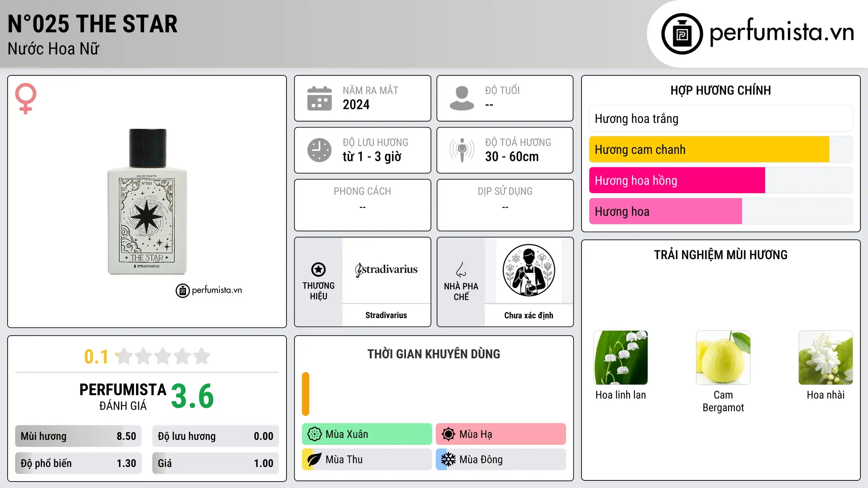Click the perfumista.vn site name in header
Screen dimensions: 868x488
tap(782, 32)
